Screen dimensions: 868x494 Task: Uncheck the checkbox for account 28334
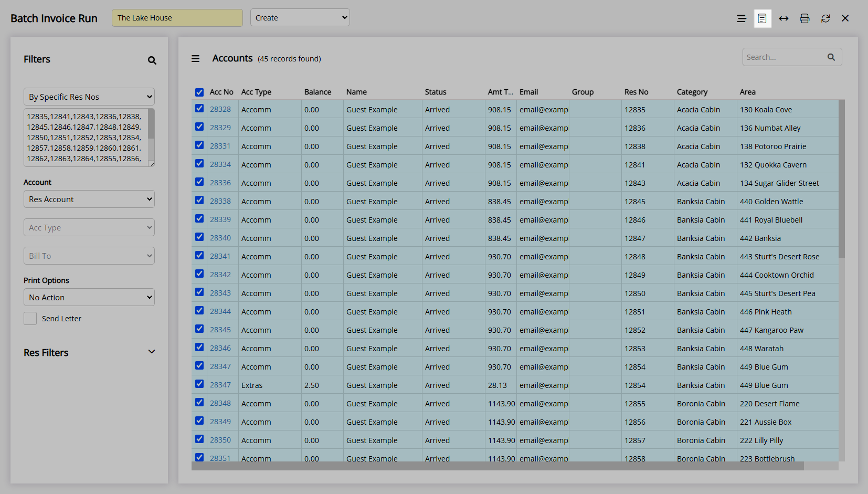pyautogui.click(x=199, y=164)
